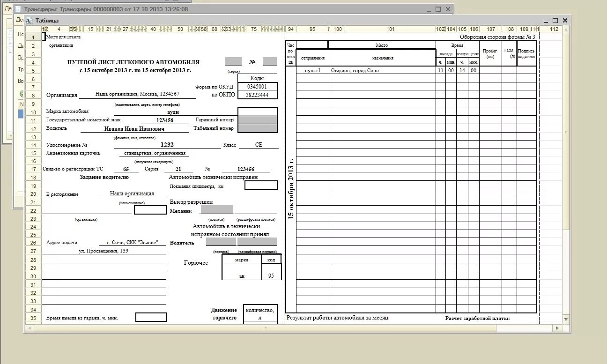Select class cell СЕ
This screenshot has height=364, width=607.
tap(259, 145)
